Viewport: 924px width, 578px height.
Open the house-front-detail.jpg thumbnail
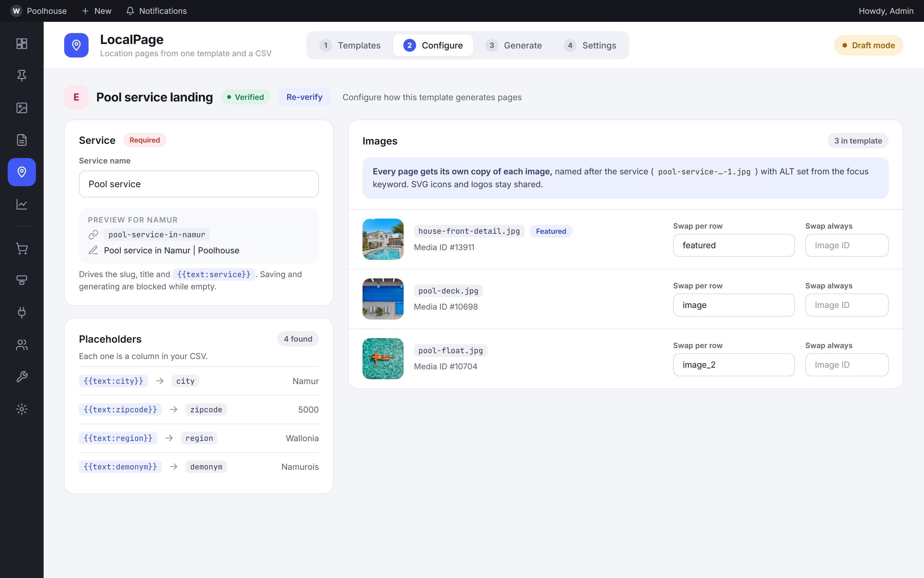tap(383, 239)
